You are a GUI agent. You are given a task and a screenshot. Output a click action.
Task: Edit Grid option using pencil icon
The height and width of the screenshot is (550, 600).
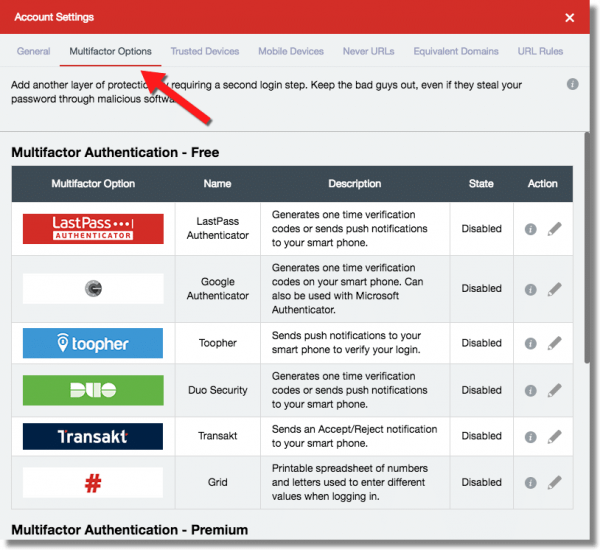[554, 482]
